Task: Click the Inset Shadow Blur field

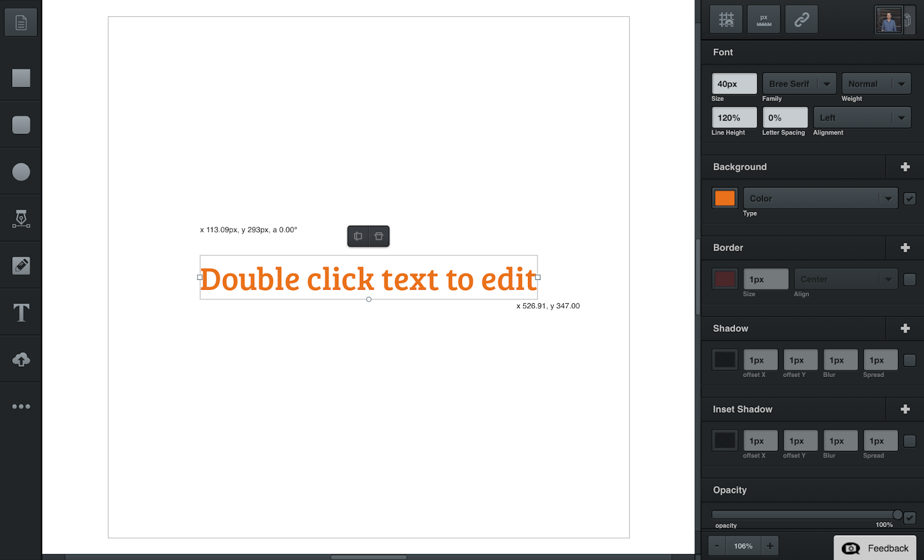Action: pos(840,441)
